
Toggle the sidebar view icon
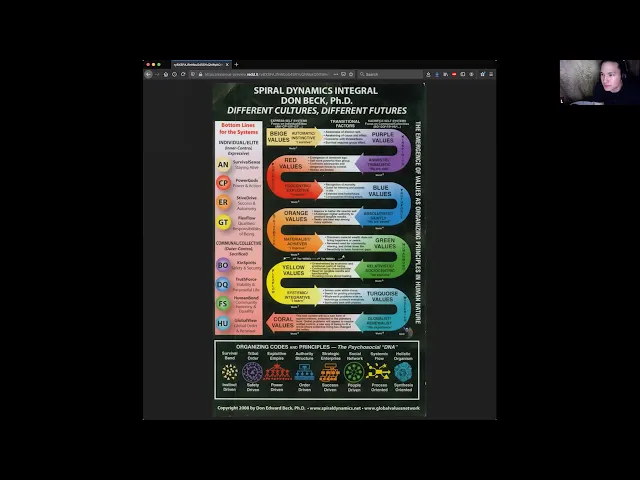(x=462, y=74)
